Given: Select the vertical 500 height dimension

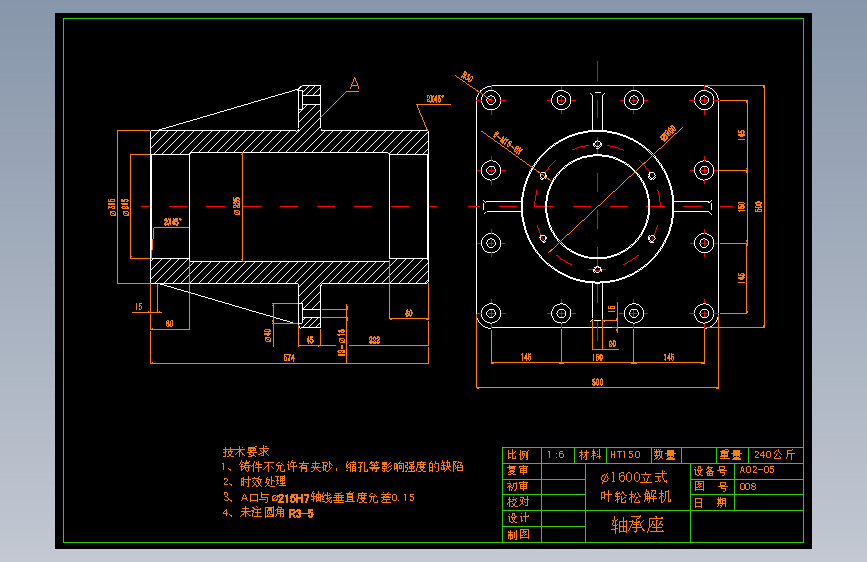Looking at the screenshot, I should (x=759, y=206).
